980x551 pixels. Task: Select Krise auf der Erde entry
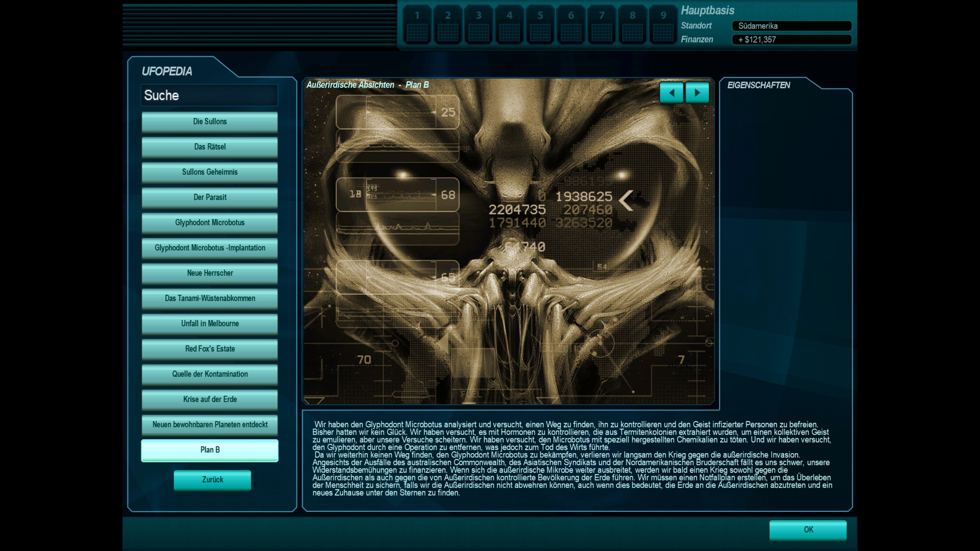(210, 399)
